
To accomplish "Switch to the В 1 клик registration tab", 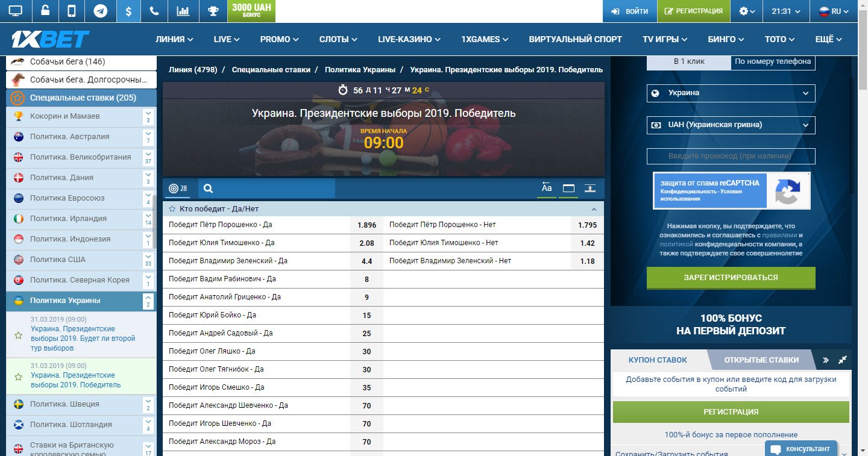I will [x=689, y=61].
